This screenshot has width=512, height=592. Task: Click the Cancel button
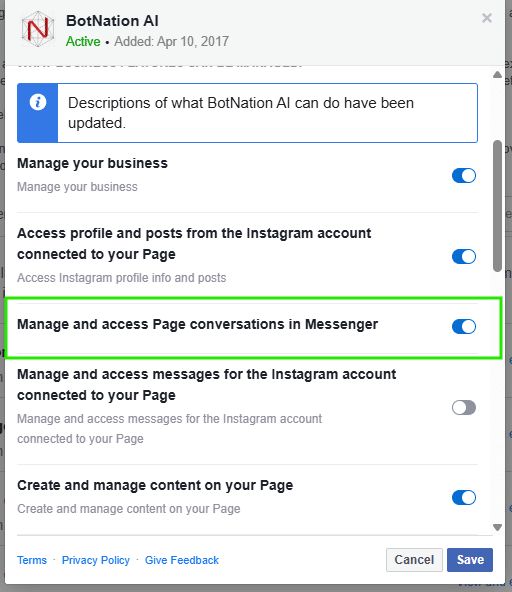tap(414, 560)
